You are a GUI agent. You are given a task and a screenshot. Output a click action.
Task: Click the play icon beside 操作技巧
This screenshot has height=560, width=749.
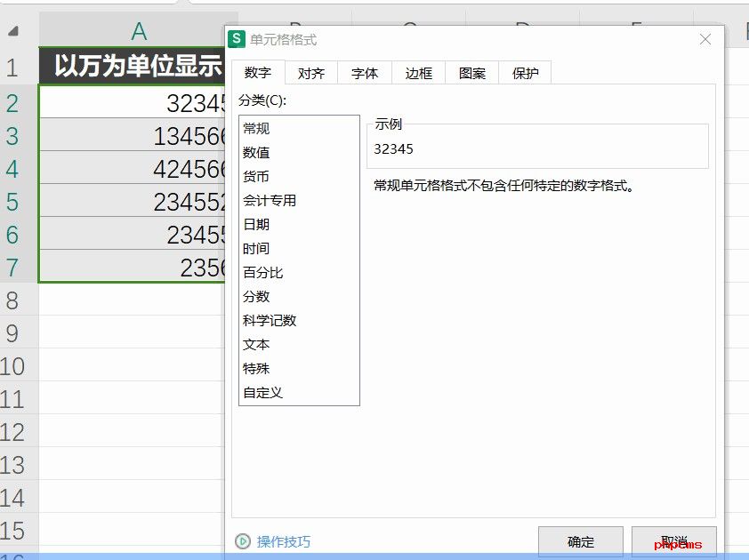click(x=243, y=541)
